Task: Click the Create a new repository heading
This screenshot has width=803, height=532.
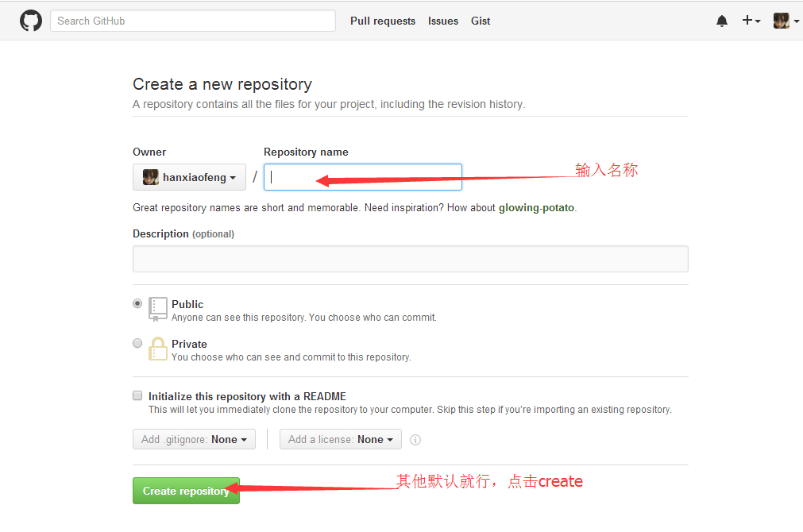Action: point(222,84)
